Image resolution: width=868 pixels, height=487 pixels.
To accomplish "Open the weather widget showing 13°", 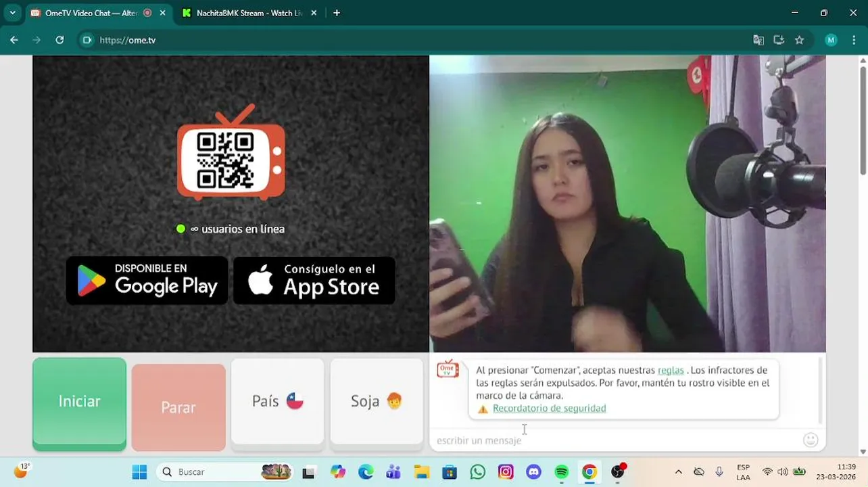I will 22,471.
